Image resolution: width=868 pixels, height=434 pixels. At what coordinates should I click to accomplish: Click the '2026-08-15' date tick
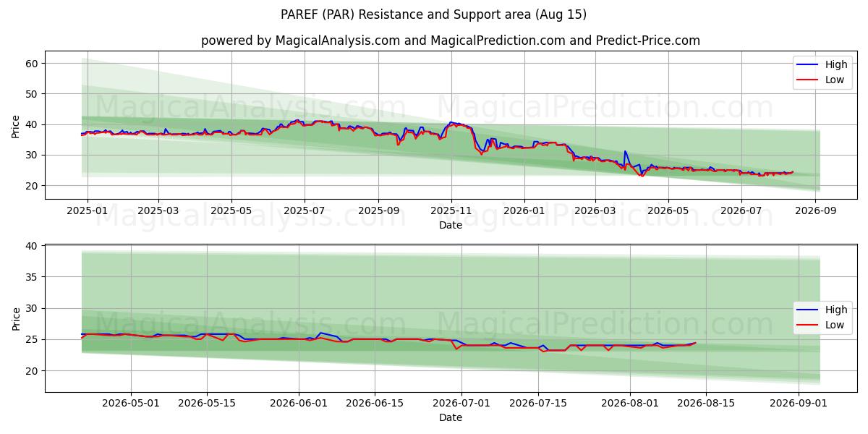click(705, 404)
